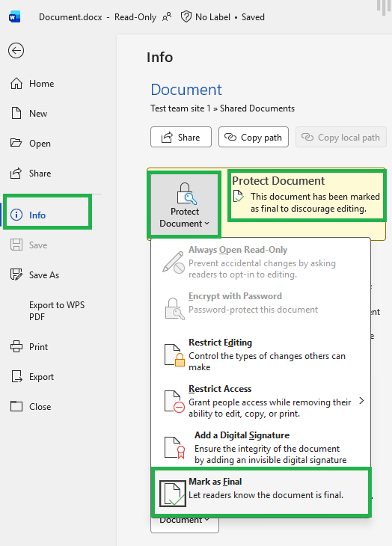
Task: Click the Word app icon in title bar
Action: click(x=15, y=16)
